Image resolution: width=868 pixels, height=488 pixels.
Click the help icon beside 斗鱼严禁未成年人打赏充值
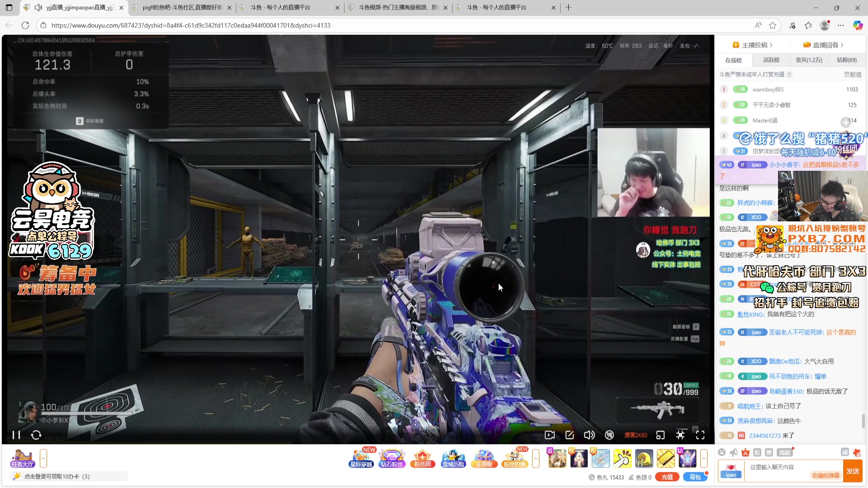click(x=789, y=75)
